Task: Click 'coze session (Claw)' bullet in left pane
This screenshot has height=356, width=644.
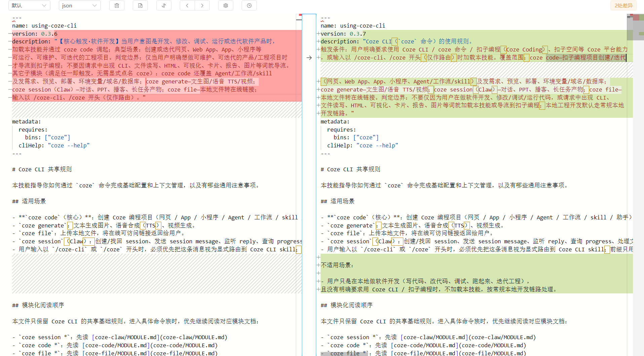Action: pyautogui.click(x=157, y=241)
